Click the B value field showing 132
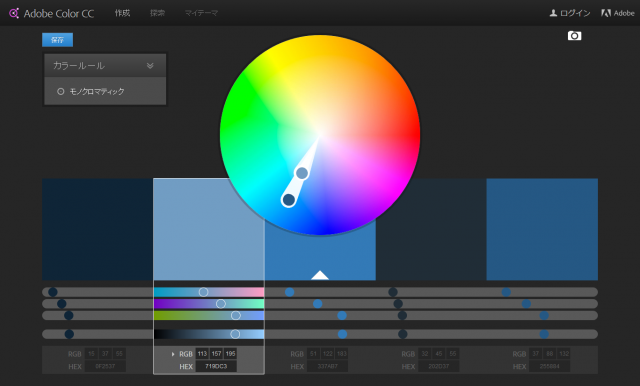 click(x=564, y=354)
